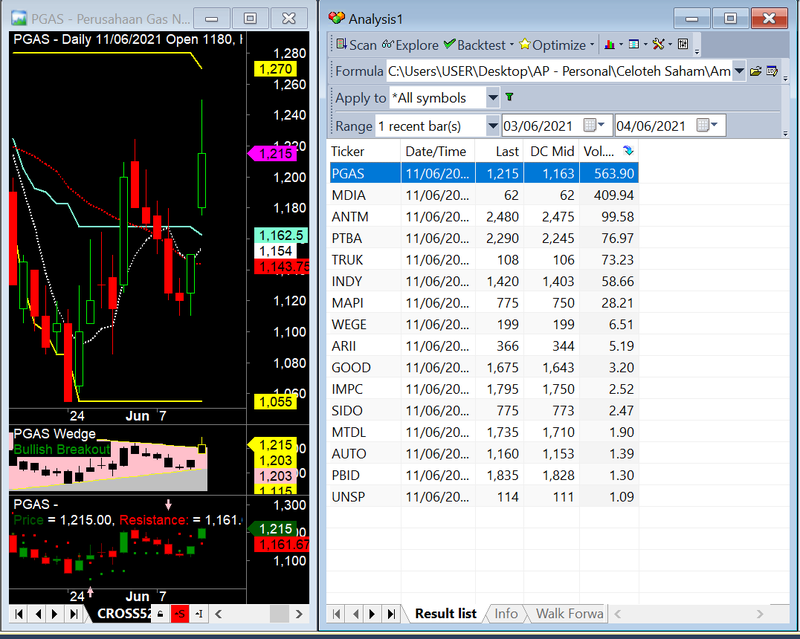Viewport: 800px width, 639px height.
Task: Select the PTBA ticker row
Action: (484, 238)
